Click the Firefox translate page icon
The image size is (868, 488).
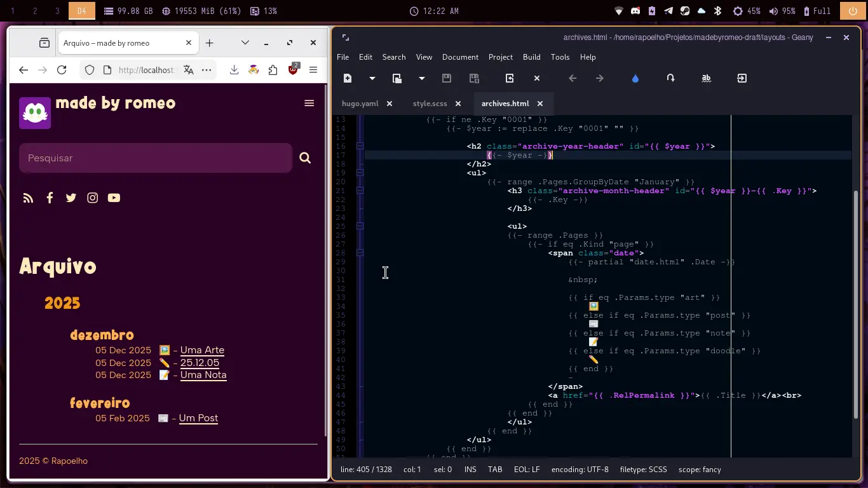[188, 70]
